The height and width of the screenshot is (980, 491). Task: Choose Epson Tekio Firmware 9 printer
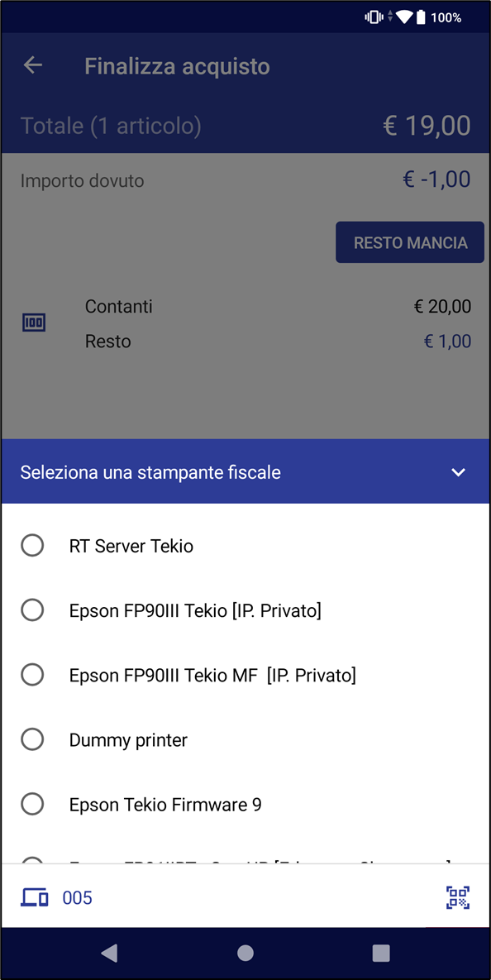245,805
